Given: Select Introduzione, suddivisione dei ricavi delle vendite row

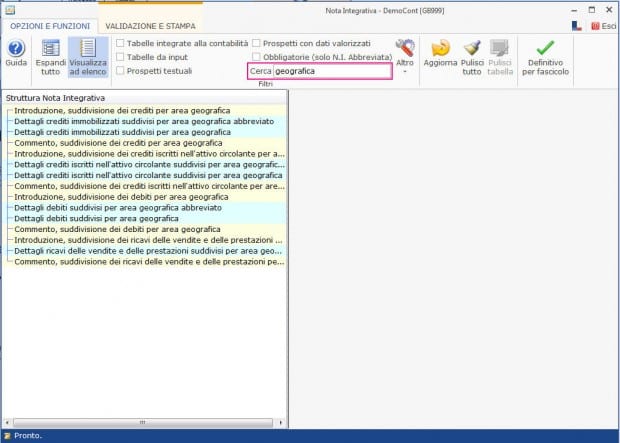Looking at the screenshot, I should click(148, 240).
